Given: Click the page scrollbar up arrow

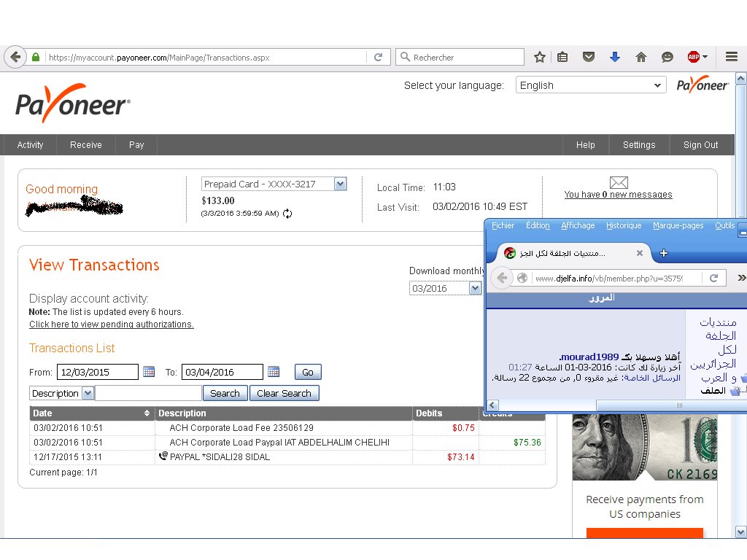Looking at the screenshot, I should pos(741,79).
